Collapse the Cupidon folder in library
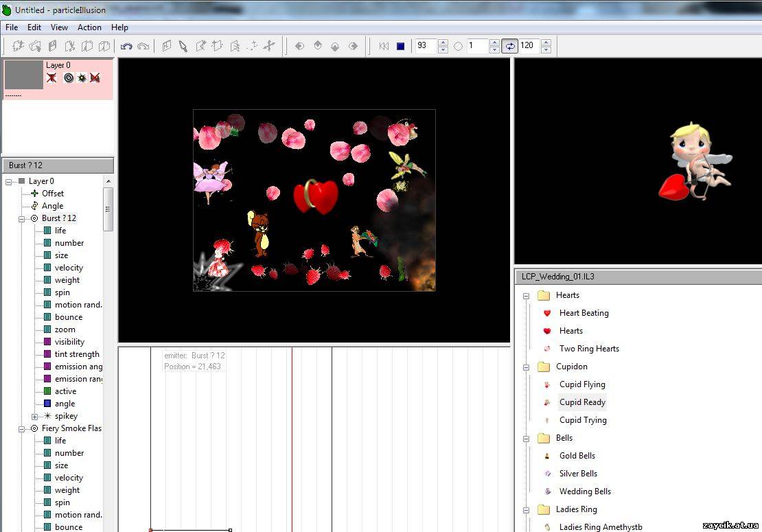Screen dimensions: 762x532 pos(526,367)
